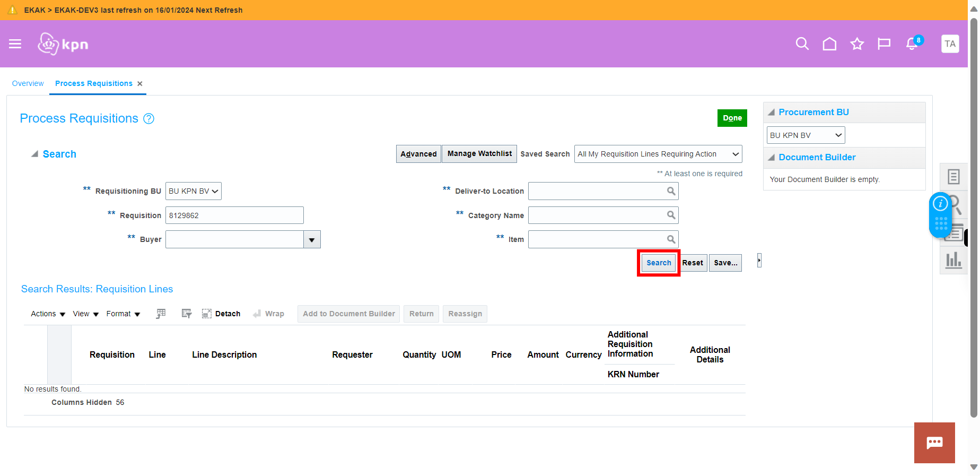The height and width of the screenshot is (476, 980).
Task: Collapse the side pane splitter arrow
Action: [759, 261]
